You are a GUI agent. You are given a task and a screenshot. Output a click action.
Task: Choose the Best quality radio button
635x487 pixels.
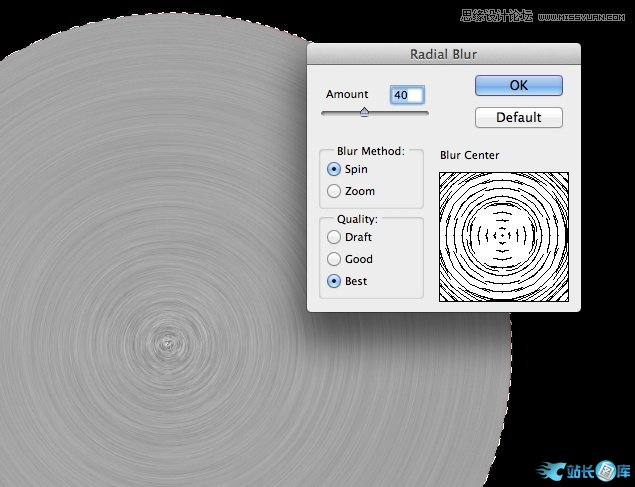(334, 281)
